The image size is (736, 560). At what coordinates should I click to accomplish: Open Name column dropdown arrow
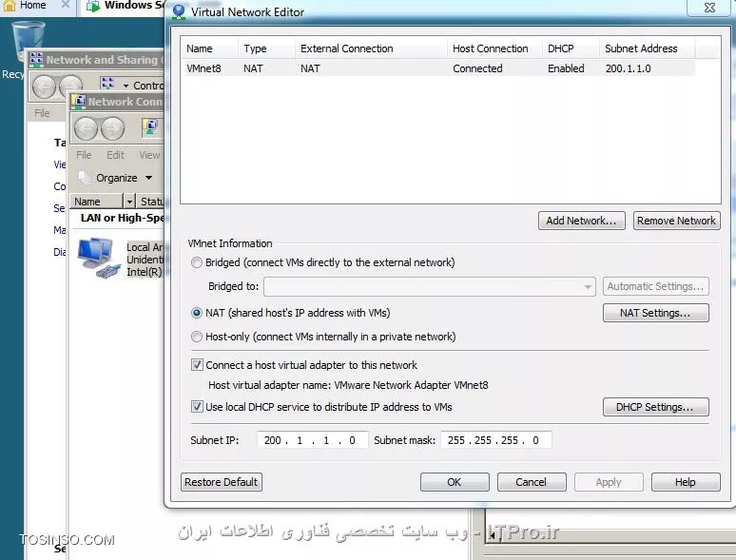(x=129, y=202)
